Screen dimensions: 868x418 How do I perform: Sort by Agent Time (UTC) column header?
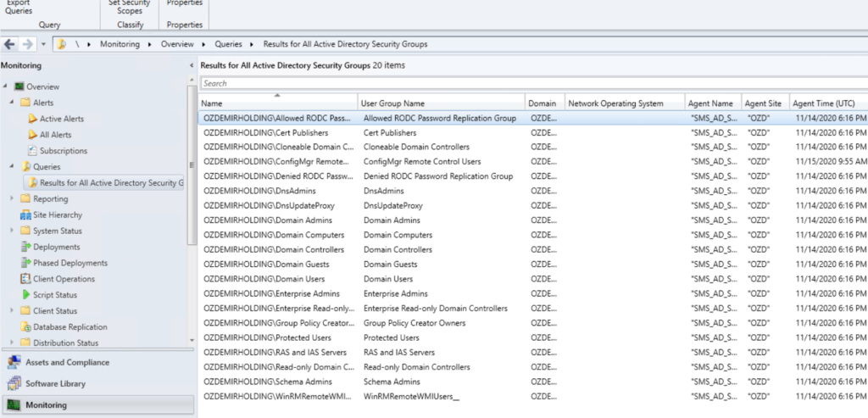point(828,103)
